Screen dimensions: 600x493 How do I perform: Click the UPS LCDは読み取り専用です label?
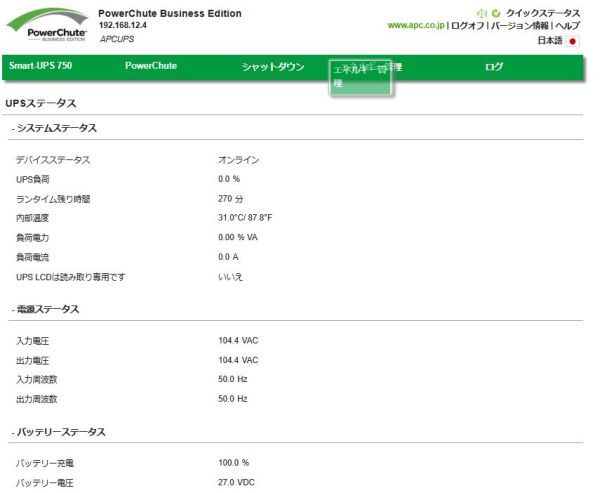click(70, 277)
